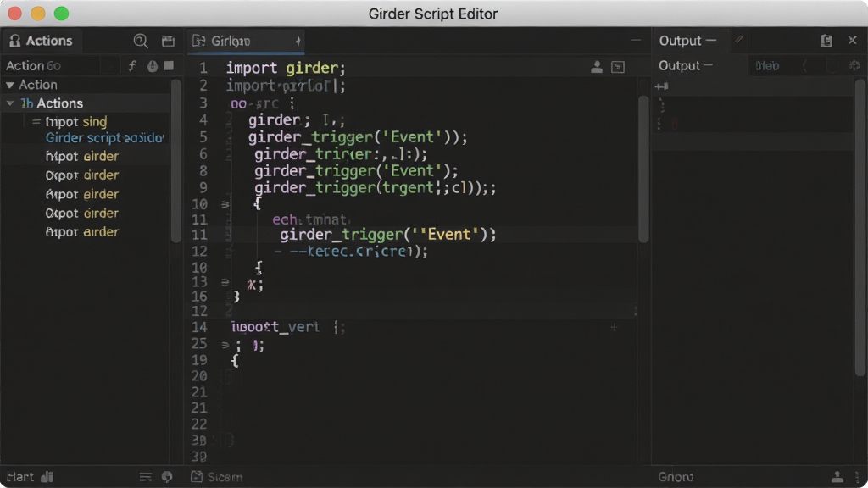Click the pin icon on the editor tab
This screenshot has height=488, width=868.
298,41
